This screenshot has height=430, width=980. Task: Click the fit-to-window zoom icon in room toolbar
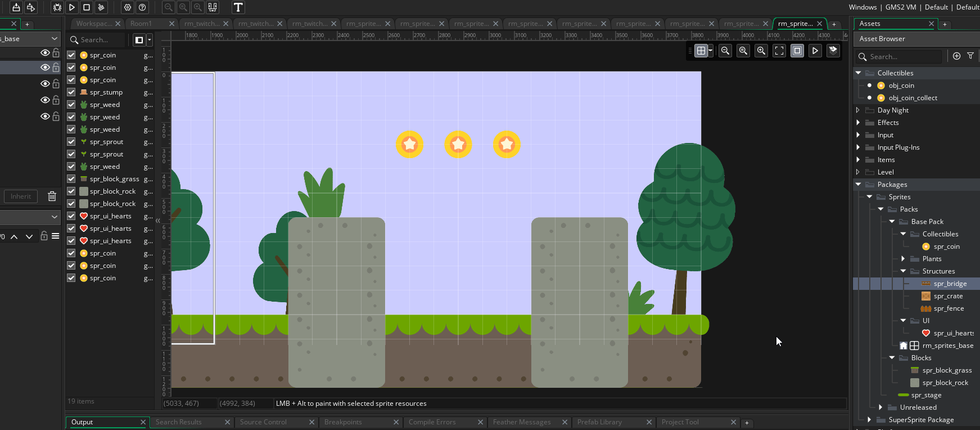point(779,51)
